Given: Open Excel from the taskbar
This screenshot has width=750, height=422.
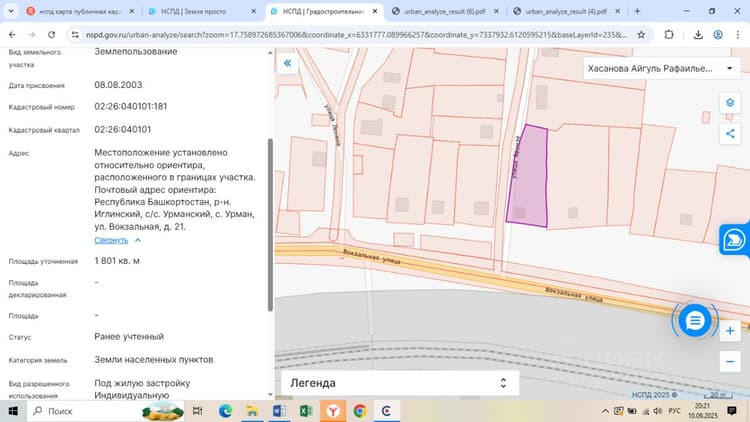Looking at the screenshot, I should click(306, 411).
